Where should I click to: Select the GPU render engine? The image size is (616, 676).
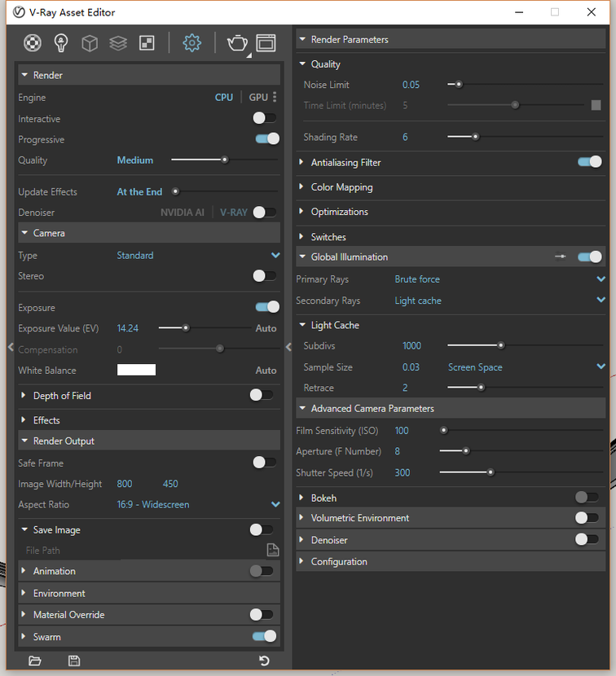coord(258,98)
